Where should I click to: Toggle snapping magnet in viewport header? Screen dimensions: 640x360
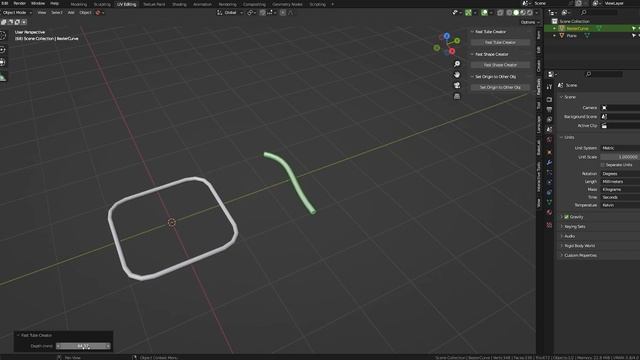coord(262,13)
